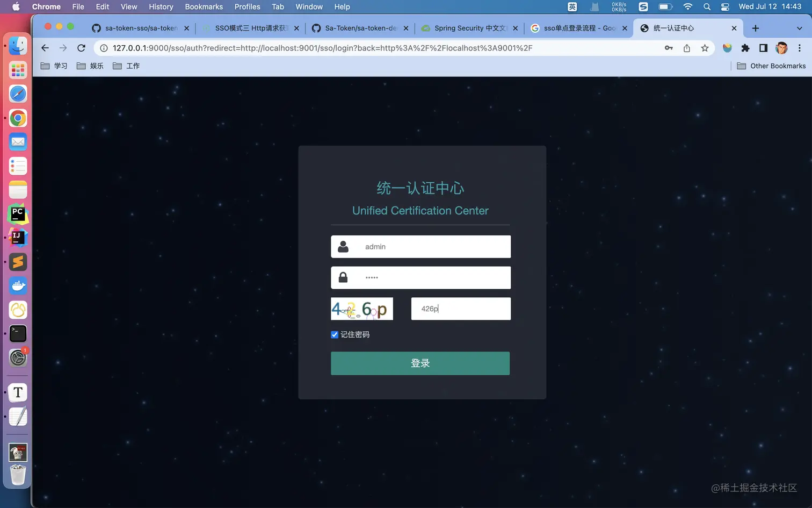
Task: Click the captcha image to refresh it
Action: coord(361,309)
